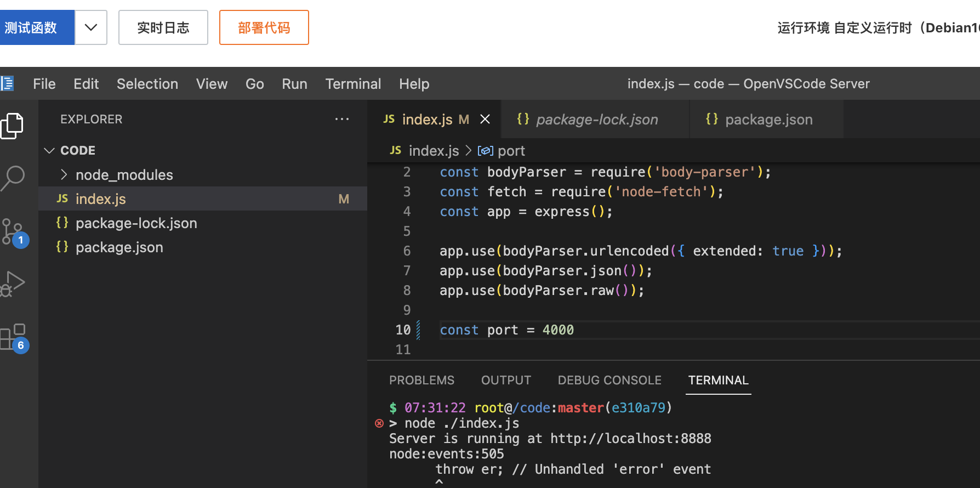Screen dimensions: 980x488
Task: Collapse the CODE folder section
Action: (x=49, y=150)
